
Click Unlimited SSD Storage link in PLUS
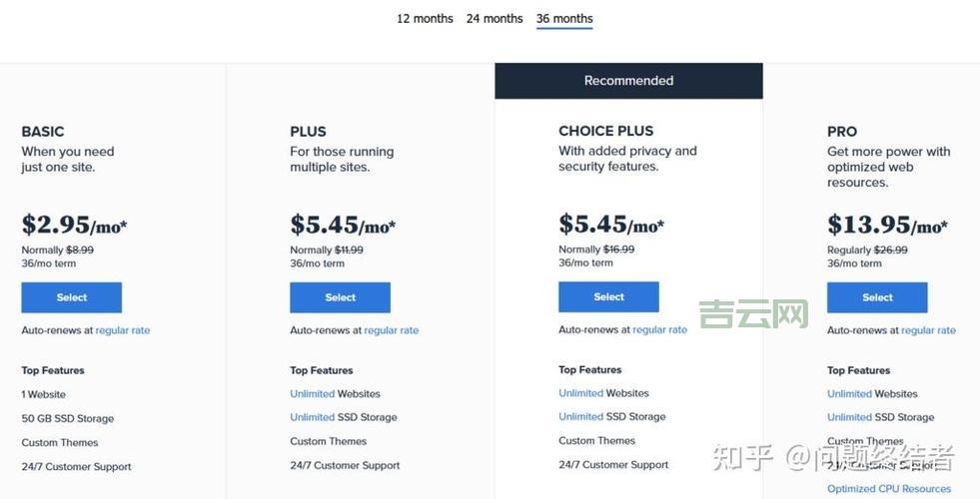coord(313,417)
